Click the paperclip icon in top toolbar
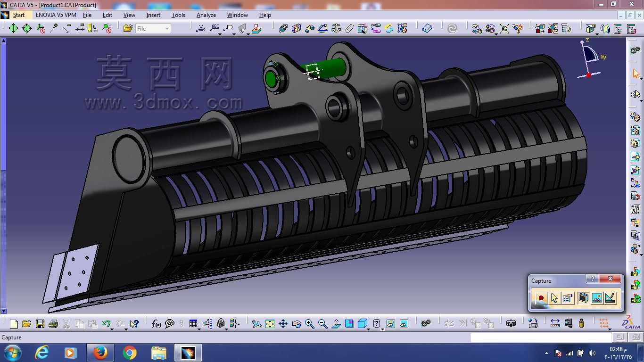644x362 pixels. (x=349, y=29)
